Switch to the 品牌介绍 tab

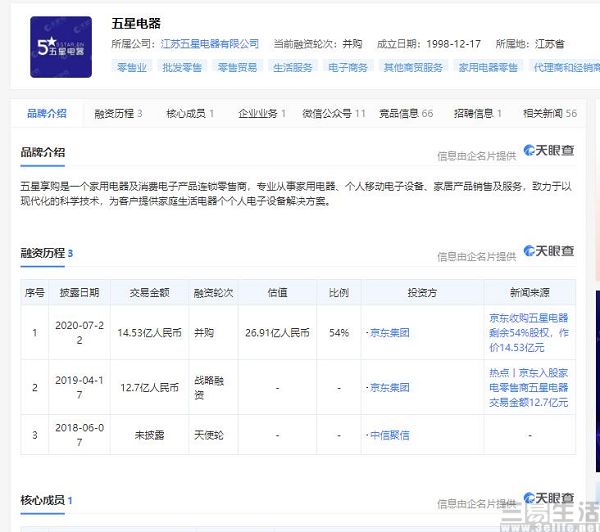pos(47,113)
